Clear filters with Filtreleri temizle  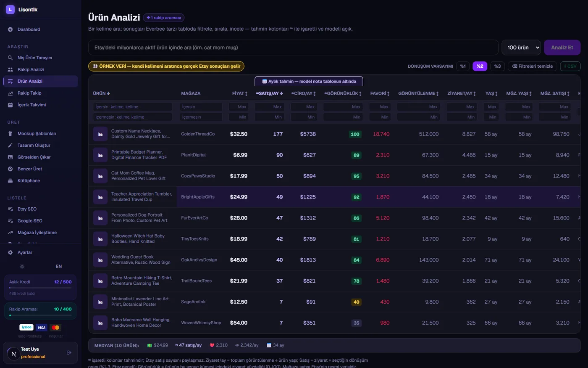(533, 66)
